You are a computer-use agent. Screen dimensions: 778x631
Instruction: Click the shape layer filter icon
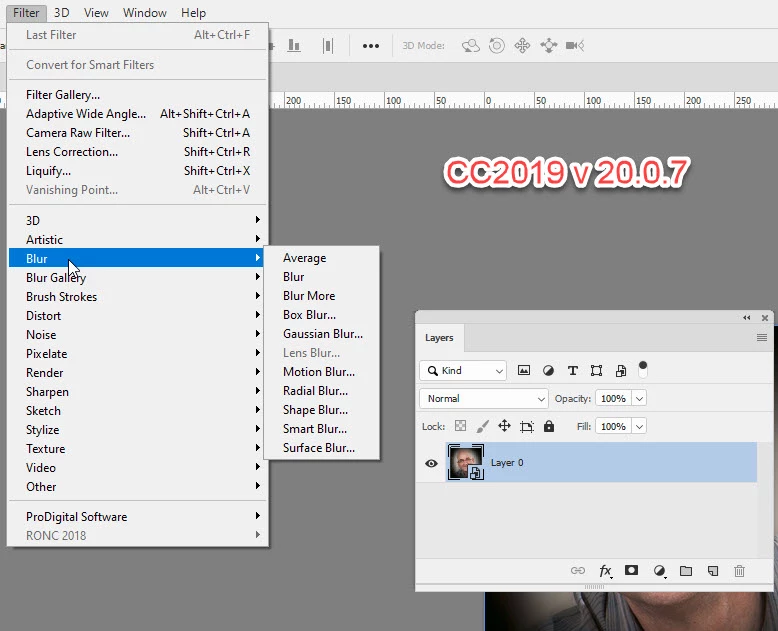tap(596, 371)
